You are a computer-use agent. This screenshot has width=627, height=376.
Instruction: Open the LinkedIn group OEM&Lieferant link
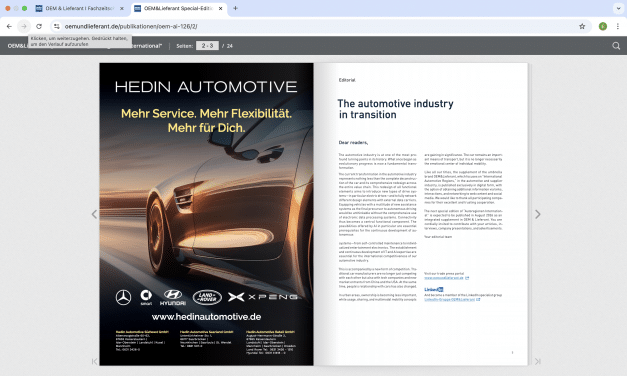click(x=449, y=299)
